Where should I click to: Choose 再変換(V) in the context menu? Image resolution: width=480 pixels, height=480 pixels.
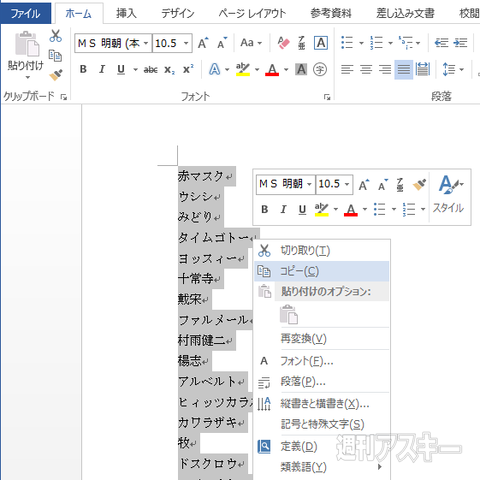[x=321, y=339]
